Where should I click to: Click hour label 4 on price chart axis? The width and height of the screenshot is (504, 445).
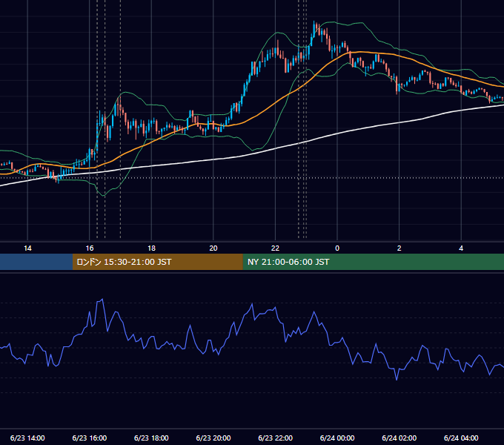click(461, 248)
